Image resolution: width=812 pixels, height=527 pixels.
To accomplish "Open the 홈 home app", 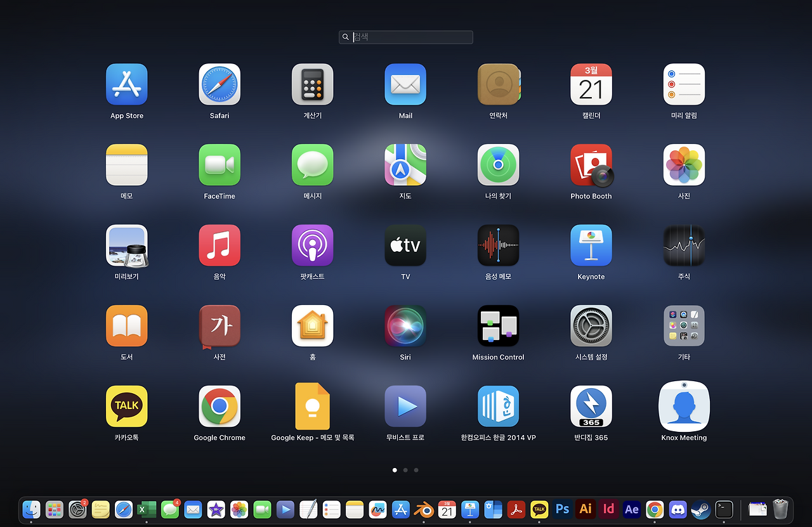I will (313, 326).
